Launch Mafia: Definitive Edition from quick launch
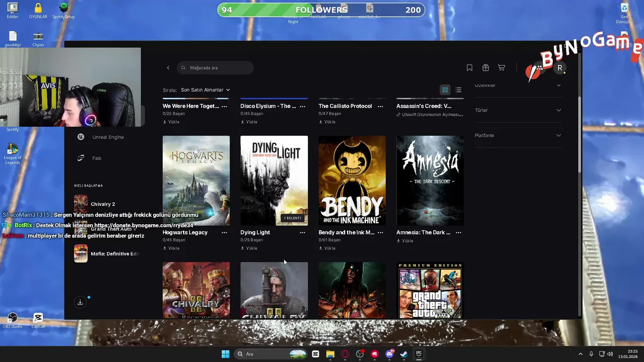The image size is (644, 362). 107,254
